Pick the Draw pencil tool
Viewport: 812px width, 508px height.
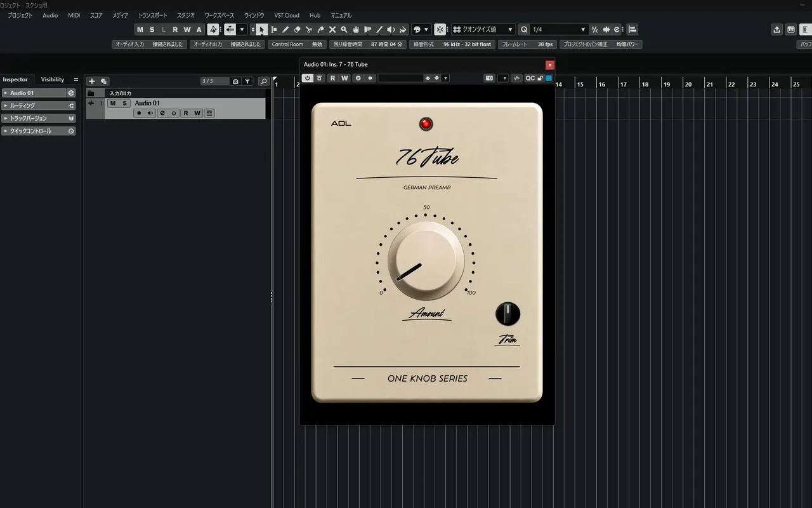tap(285, 29)
